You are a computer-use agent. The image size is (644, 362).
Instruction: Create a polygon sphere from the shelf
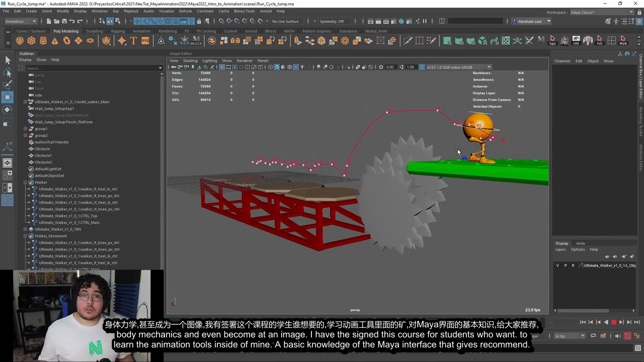[20, 41]
